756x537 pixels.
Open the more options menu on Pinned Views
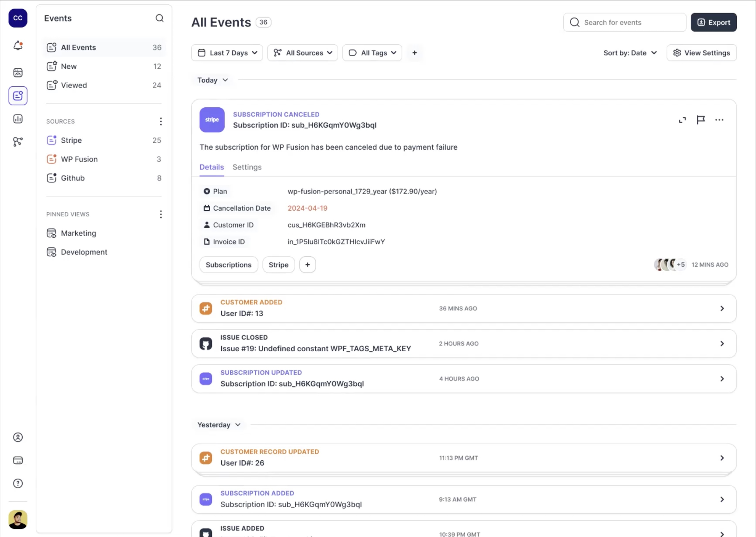coord(161,214)
